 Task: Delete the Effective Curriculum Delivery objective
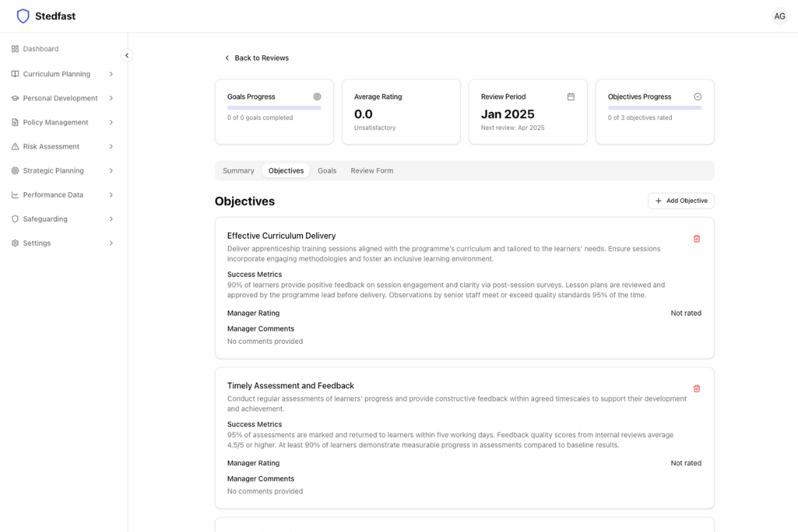(696, 239)
